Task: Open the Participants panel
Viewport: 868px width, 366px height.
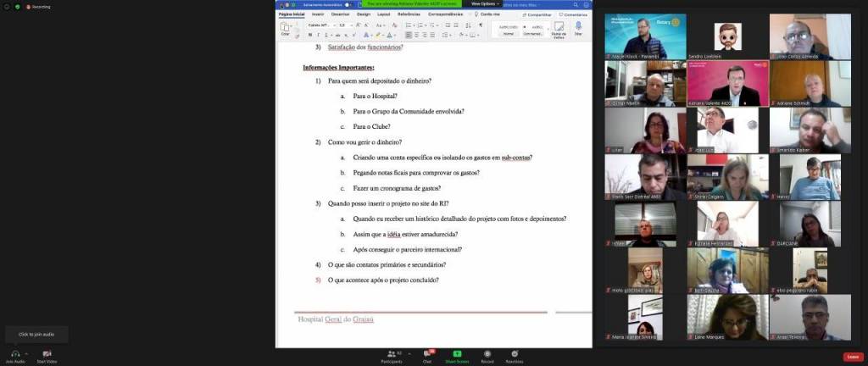Action: point(392,354)
